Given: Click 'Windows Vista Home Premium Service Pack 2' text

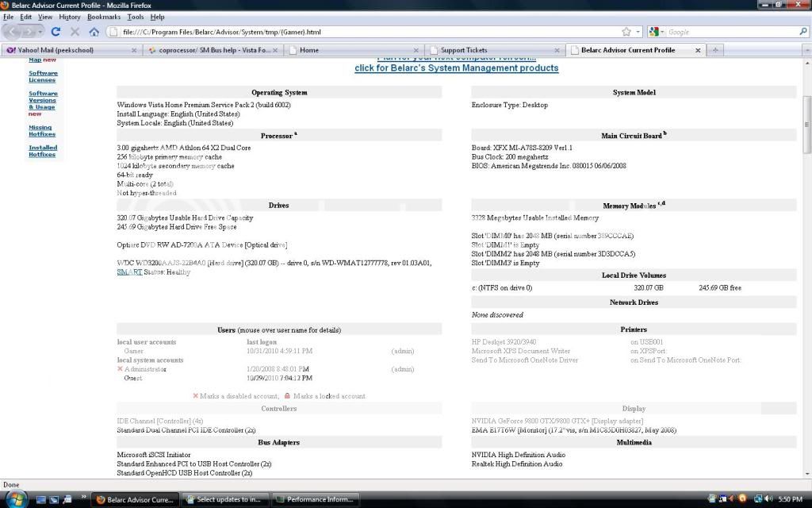Looking at the screenshot, I should [186, 105].
